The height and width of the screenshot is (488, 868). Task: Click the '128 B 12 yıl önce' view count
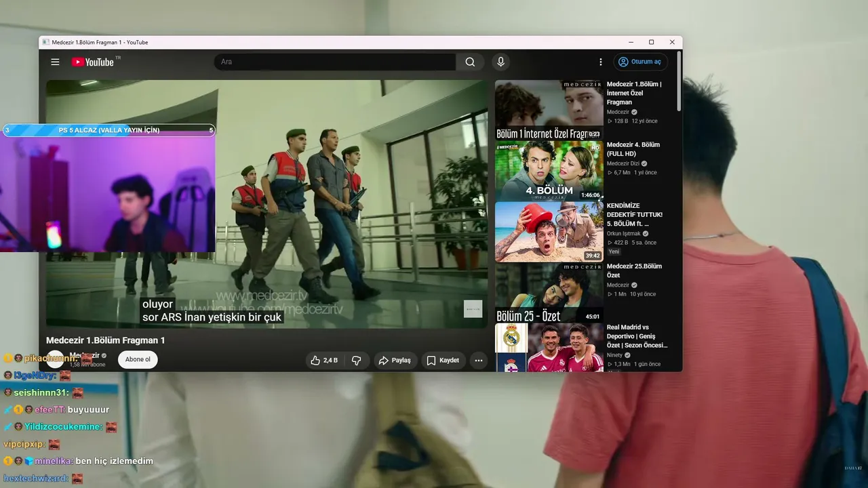632,121
